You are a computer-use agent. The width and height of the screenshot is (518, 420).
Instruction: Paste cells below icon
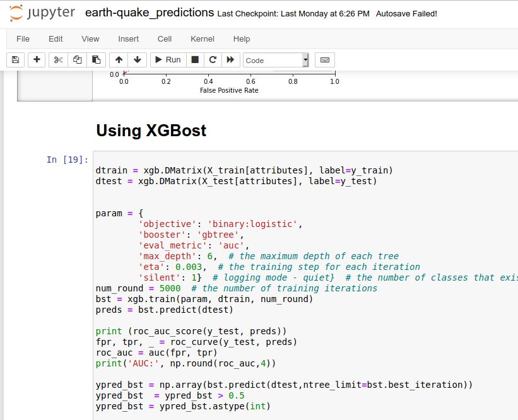point(96,60)
